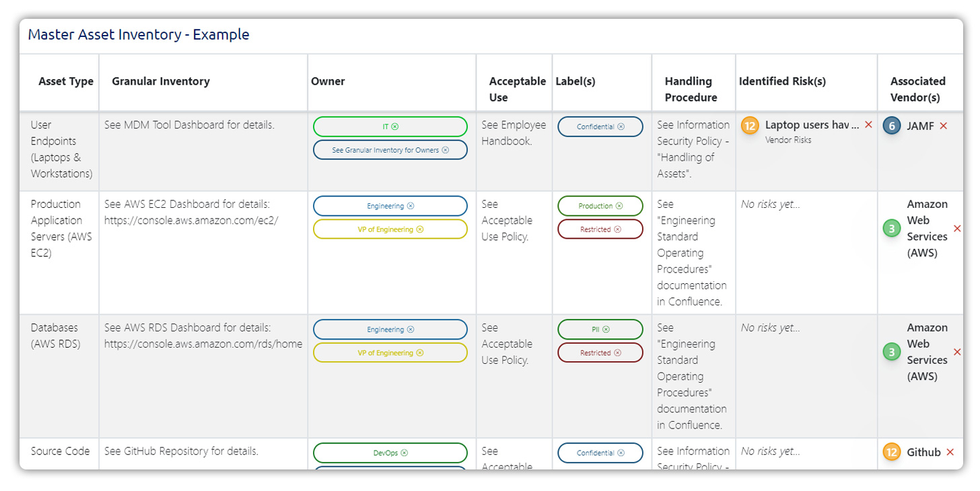Click the orange 12 risk score badge
This screenshot has height=491, width=980.
click(x=750, y=126)
